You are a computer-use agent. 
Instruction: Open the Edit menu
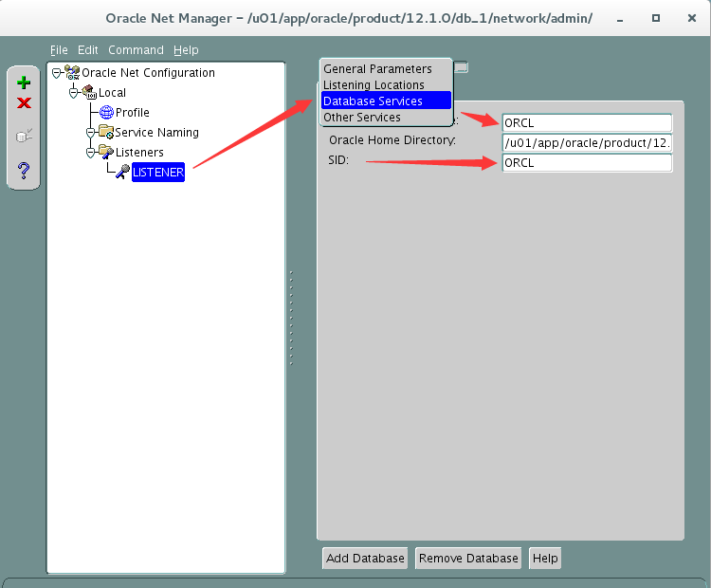(x=87, y=50)
